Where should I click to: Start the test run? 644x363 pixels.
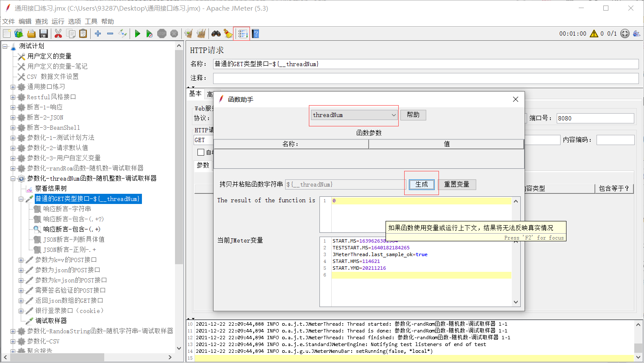pos(137,34)
